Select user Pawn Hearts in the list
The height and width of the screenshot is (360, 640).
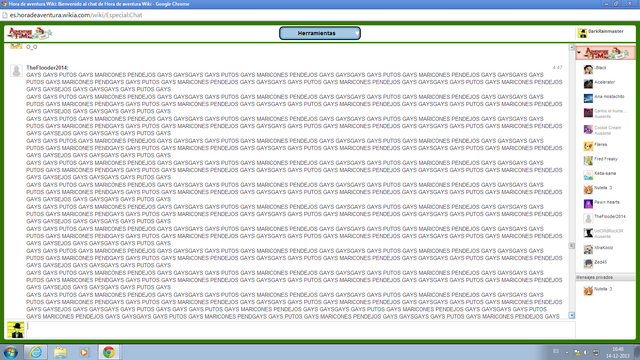click(x=605, y=203)
